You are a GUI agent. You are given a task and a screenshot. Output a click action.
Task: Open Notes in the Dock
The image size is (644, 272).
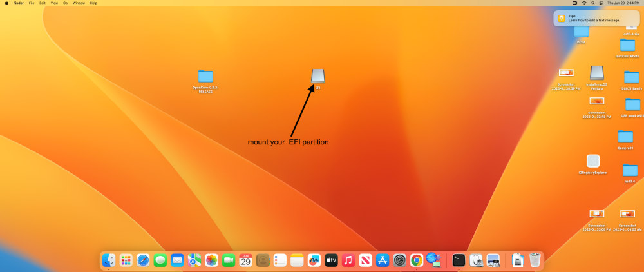(x=297, y=260)
